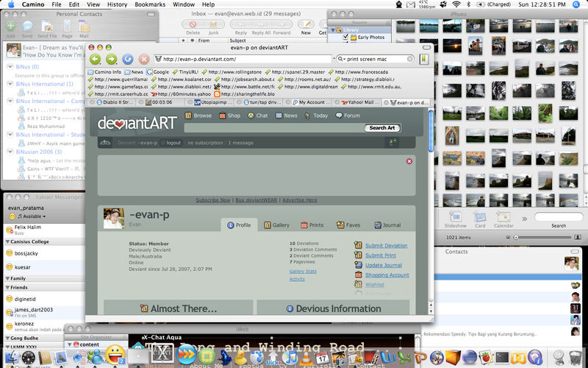Collapse the Library tree in iPhoto
Image resolution: width=588 pixels, height=368 pixels.
coord(333,29)
